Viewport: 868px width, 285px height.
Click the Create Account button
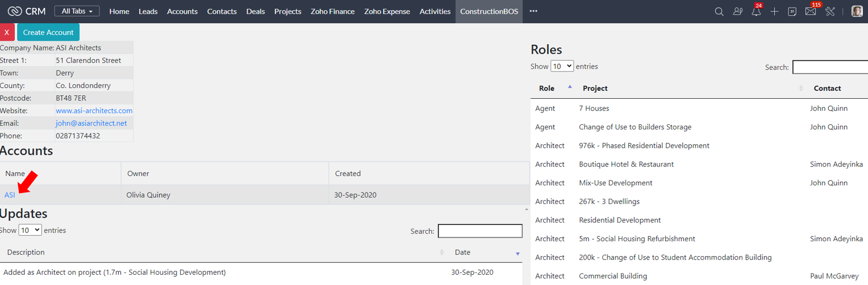(48, 32)
